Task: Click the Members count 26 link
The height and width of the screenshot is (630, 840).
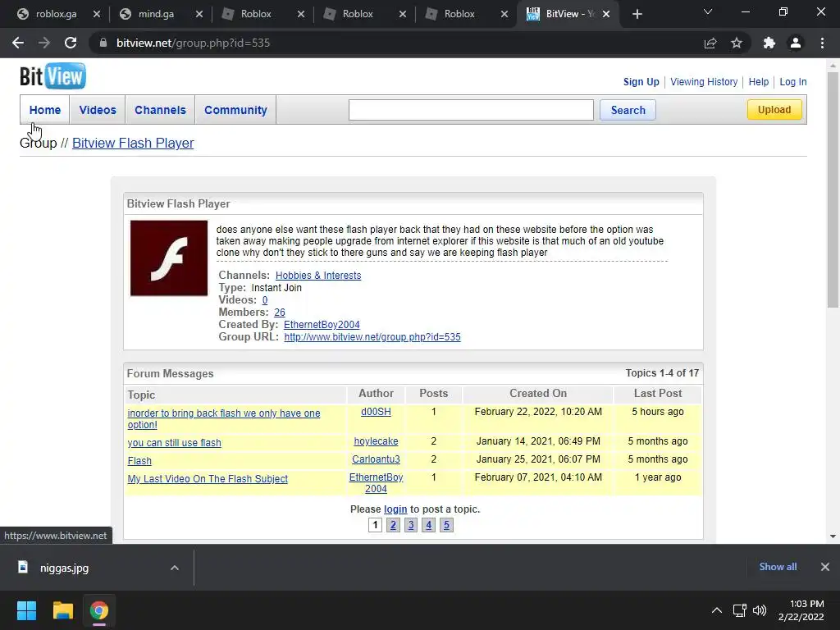Action: pyautogui.click(x=279, y=313)
